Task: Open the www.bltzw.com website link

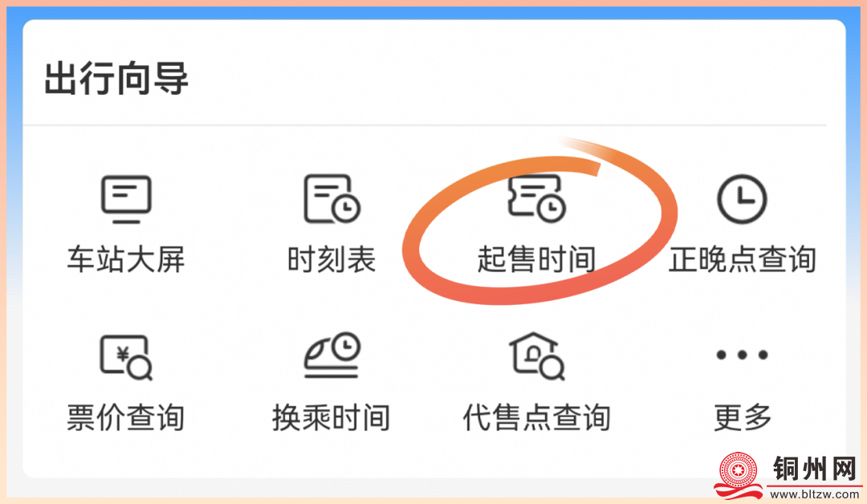Action: tap(815, 494)
